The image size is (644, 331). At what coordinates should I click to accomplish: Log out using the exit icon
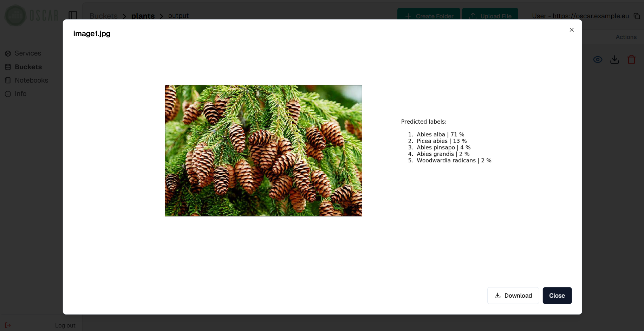8,325
